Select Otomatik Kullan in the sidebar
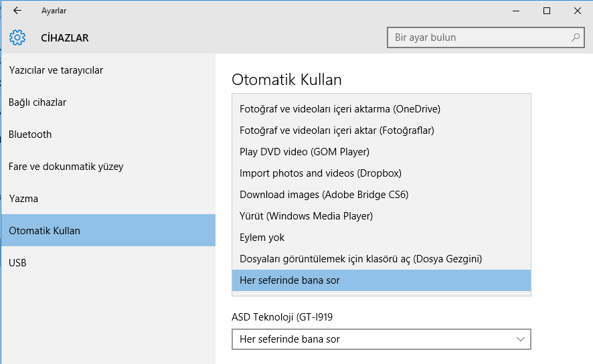Image resolution: width=593 pixels, height=364 pixels. [x=108, y=230]
